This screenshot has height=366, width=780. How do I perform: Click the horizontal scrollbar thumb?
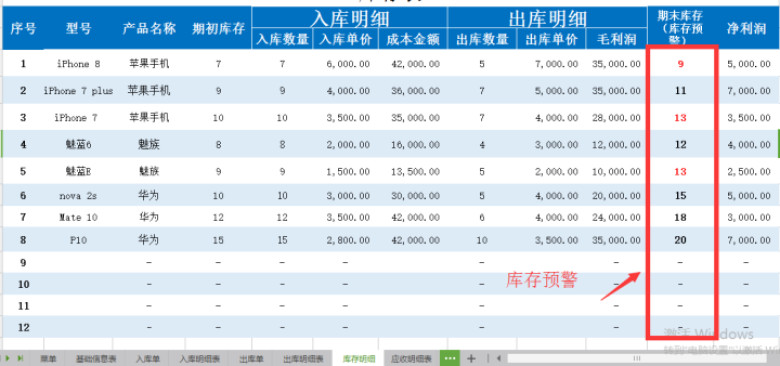[x=637, y=358]
